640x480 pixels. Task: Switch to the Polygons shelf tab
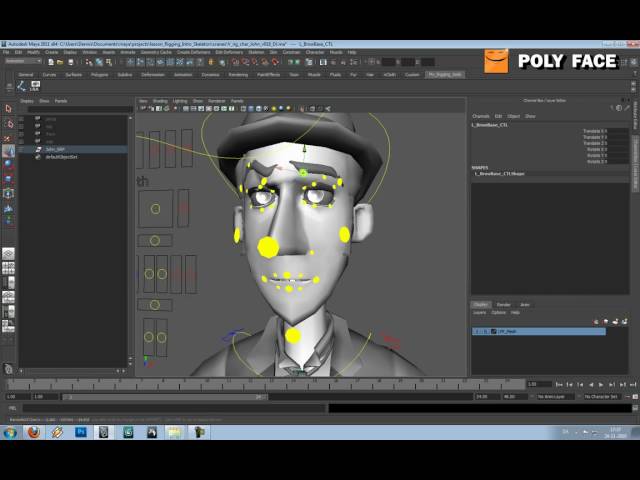[x=99, y=75]
